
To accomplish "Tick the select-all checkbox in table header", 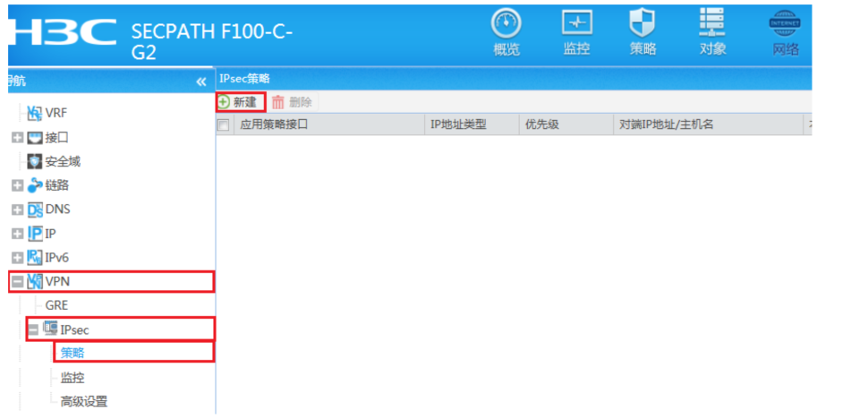I will [223, 125].
